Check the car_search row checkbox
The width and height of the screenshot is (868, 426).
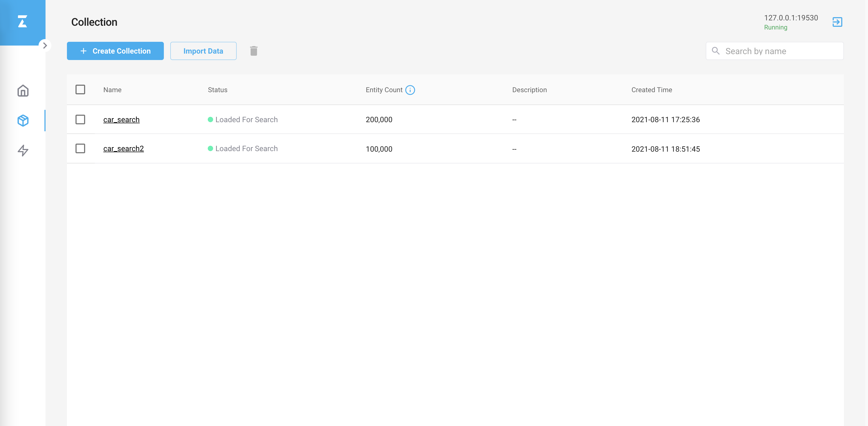click(80, 119)
